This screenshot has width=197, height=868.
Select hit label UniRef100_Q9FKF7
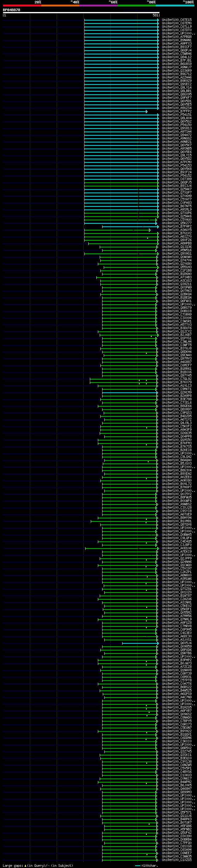click(177, 98)
